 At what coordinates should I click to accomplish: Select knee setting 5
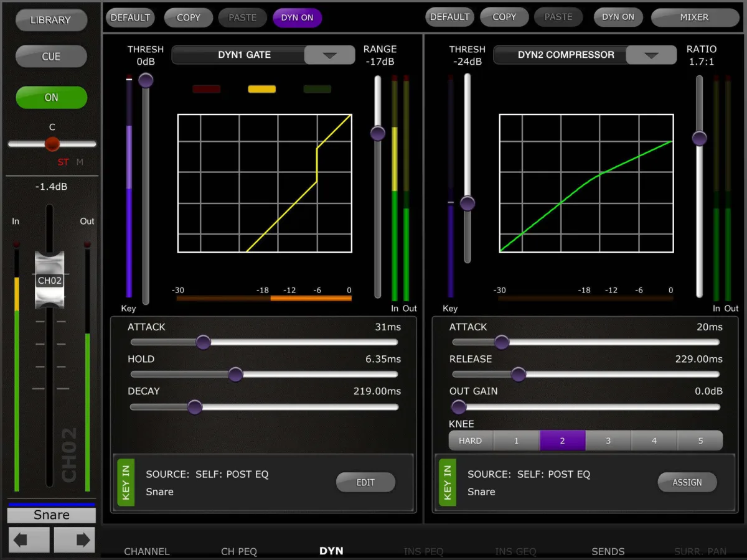point(700,441)
